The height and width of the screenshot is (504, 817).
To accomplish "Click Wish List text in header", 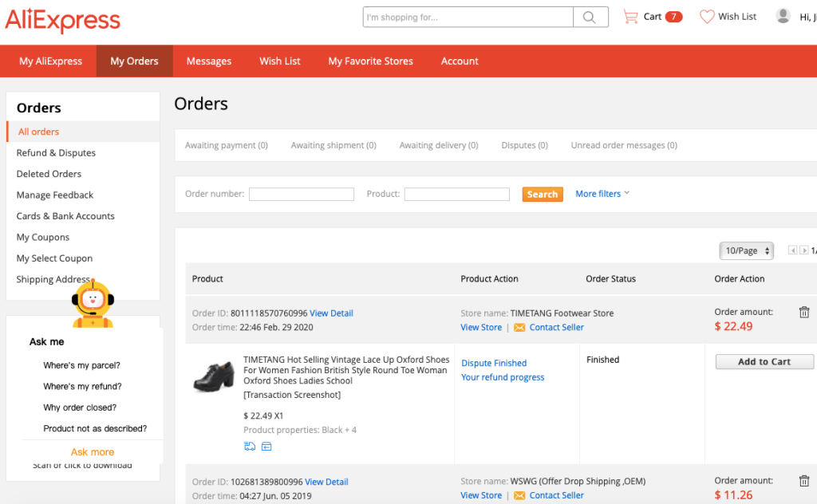I will pos(736,17).
